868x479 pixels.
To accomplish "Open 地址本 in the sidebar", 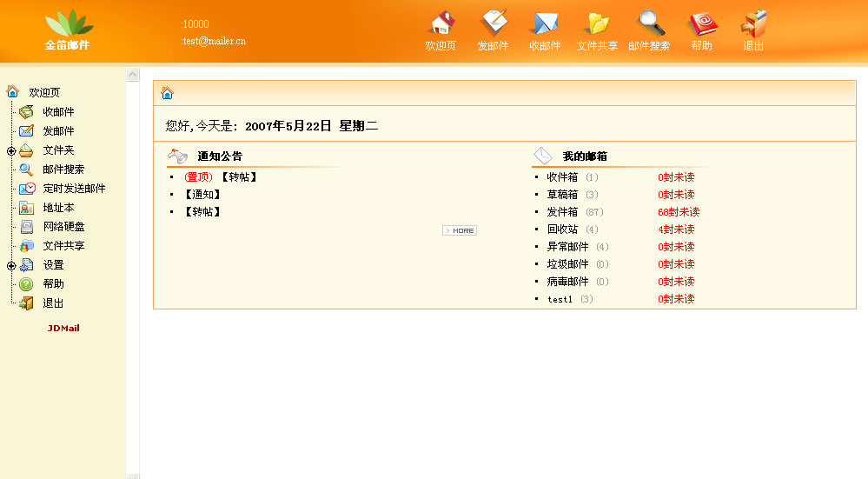I will click(x=58, y=208).
